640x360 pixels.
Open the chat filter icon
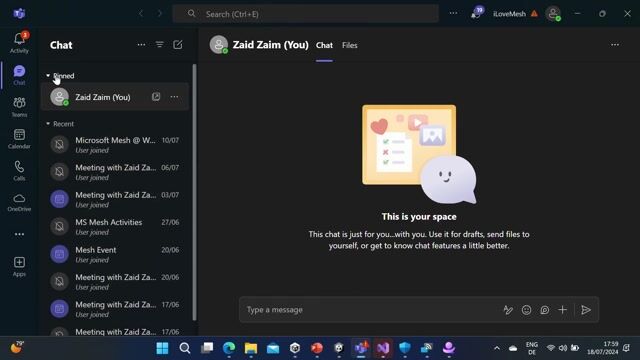(x=160, y=45)
